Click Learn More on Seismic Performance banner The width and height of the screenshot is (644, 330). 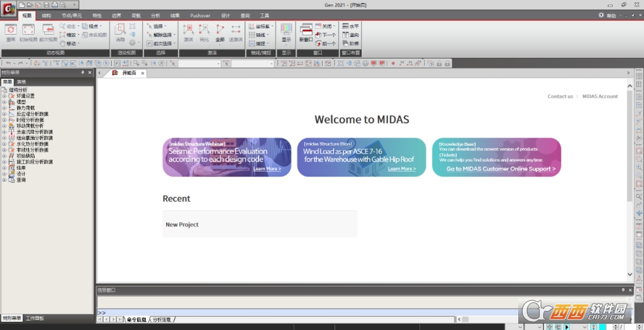click(267, 168)
